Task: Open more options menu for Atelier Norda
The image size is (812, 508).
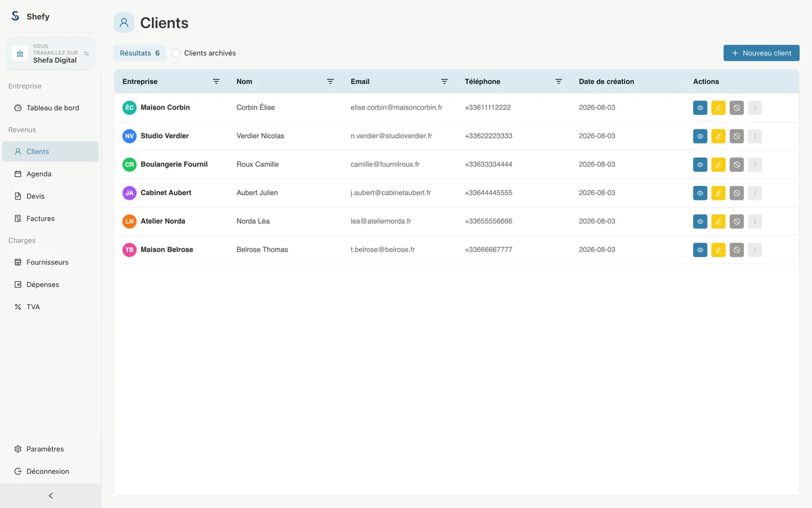Action: coord(755,222)
